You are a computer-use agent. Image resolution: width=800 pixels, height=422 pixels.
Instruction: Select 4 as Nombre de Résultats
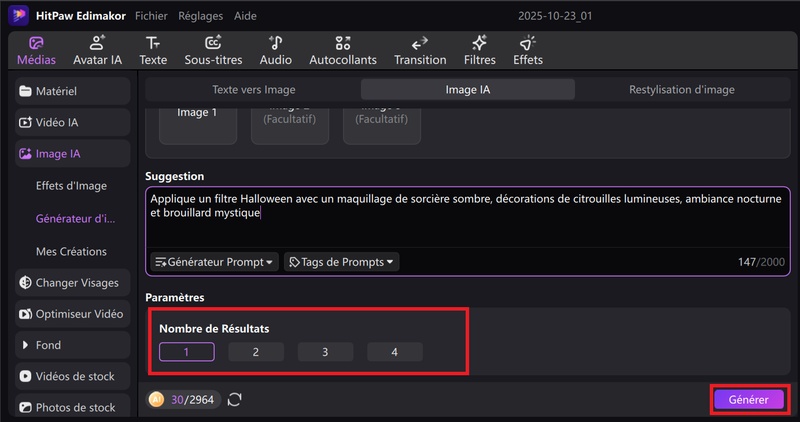click(x=394, y=352)
